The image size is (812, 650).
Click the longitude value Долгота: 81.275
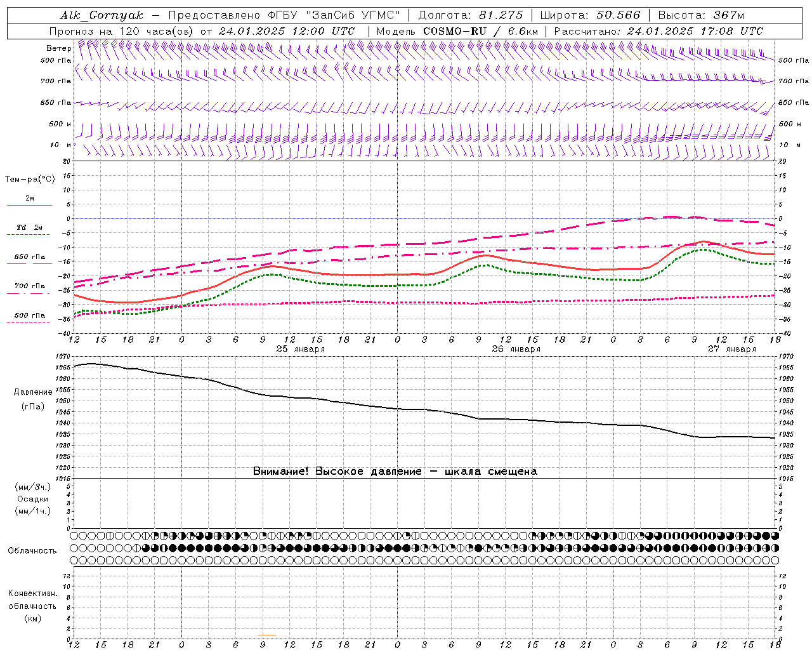471,15
